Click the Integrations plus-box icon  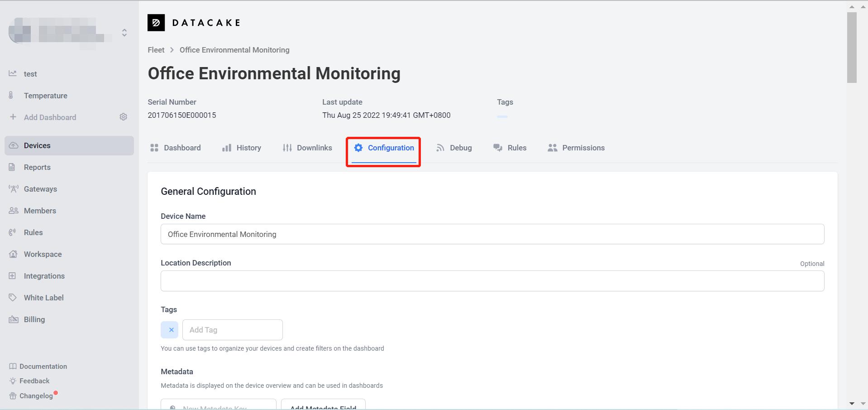click(x=13, y=276)
